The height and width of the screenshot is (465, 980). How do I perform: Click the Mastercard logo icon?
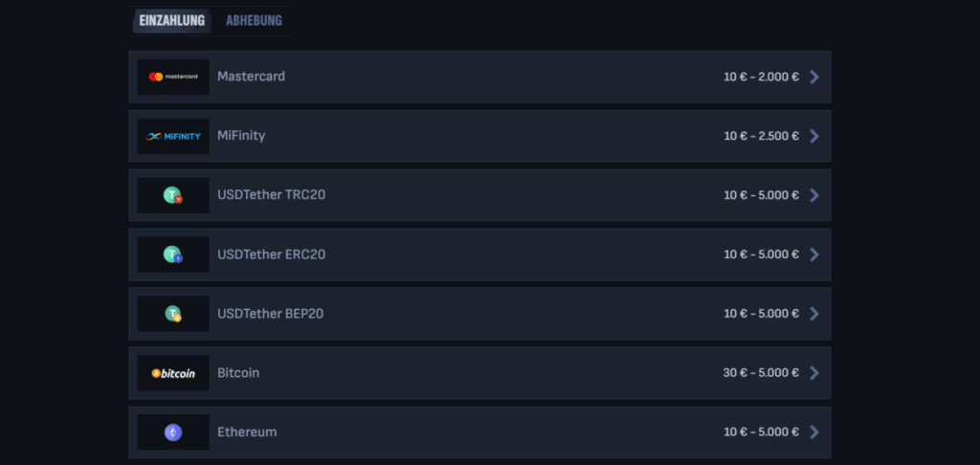tap(173, 77)
